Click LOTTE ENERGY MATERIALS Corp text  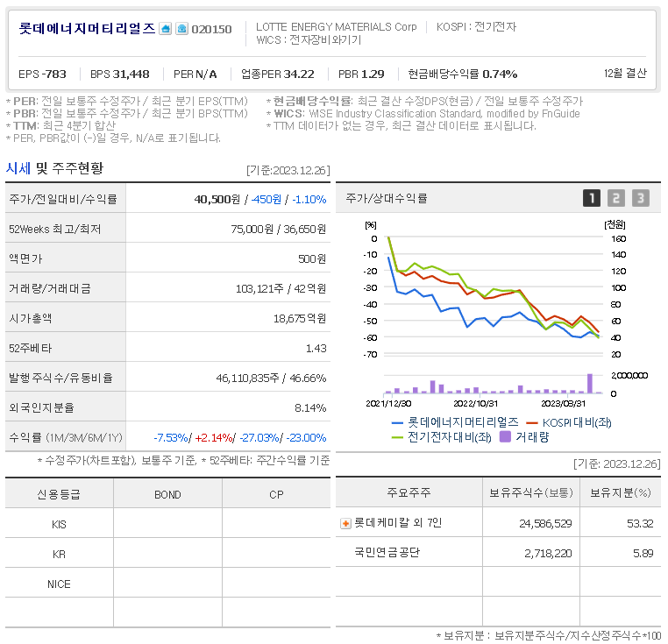click(336, 27)
